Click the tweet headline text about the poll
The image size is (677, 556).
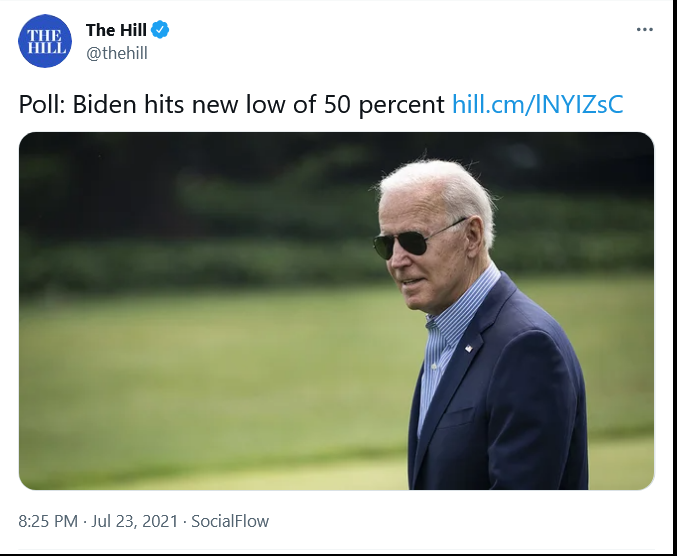(231, 104)
